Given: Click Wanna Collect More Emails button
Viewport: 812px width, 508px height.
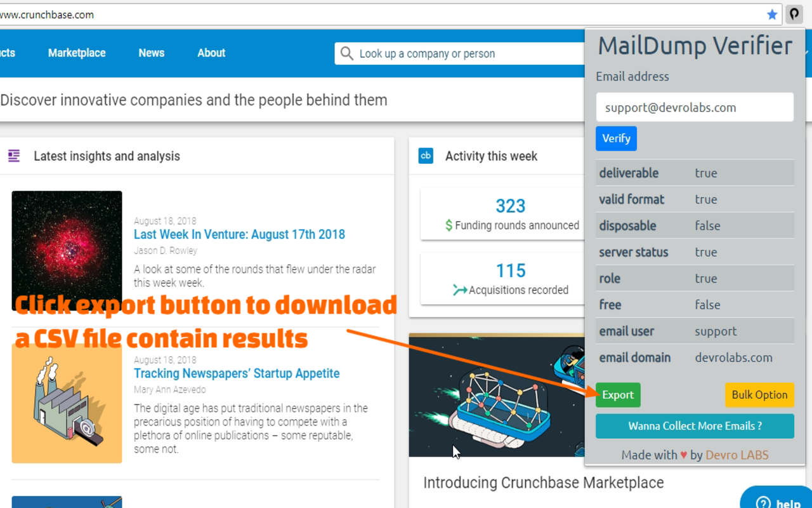Looking at the screenshot, I should point(695,426).
